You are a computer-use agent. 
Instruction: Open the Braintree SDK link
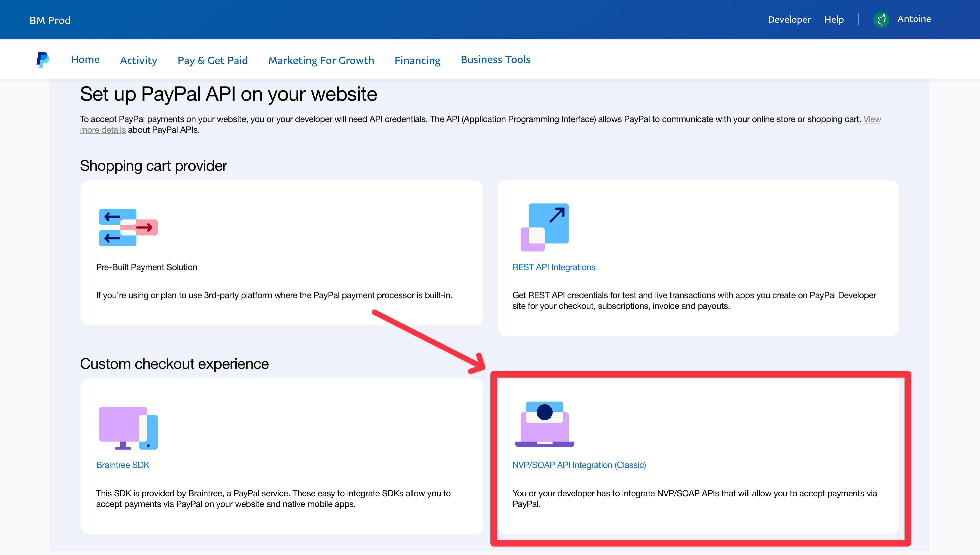pyautogui.click(x=122, y=465)
